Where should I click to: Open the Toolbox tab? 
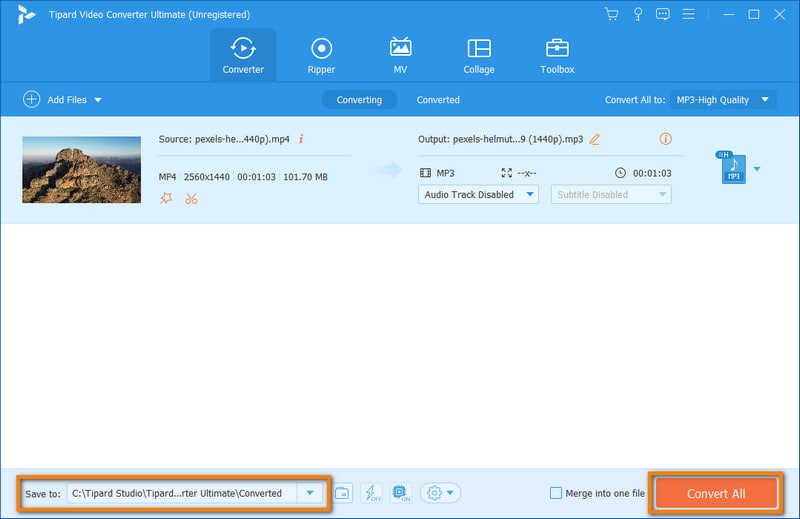coord(557,56)
